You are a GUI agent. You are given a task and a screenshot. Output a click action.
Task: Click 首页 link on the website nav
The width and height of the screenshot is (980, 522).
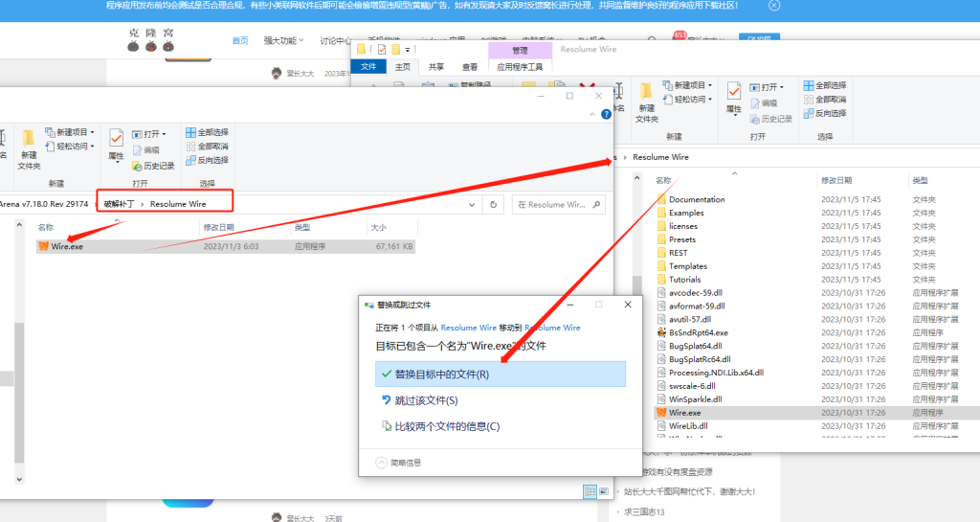[240, 40]
